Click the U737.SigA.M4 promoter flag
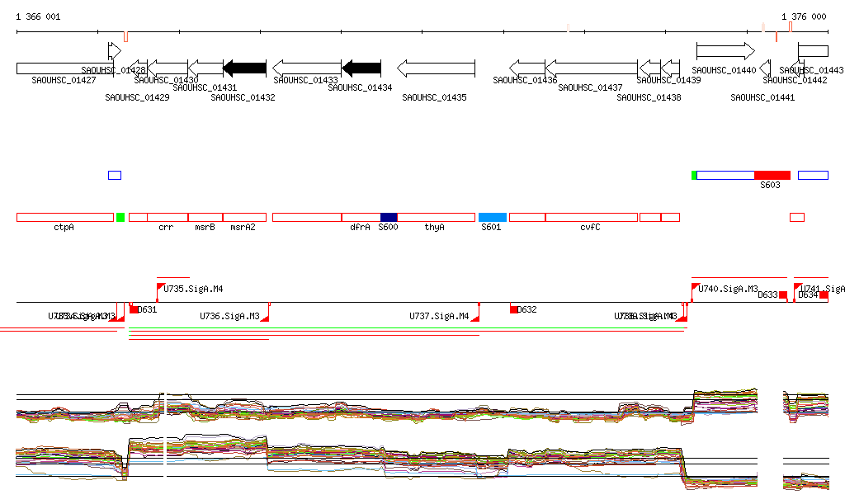 [x=475, y=317]
